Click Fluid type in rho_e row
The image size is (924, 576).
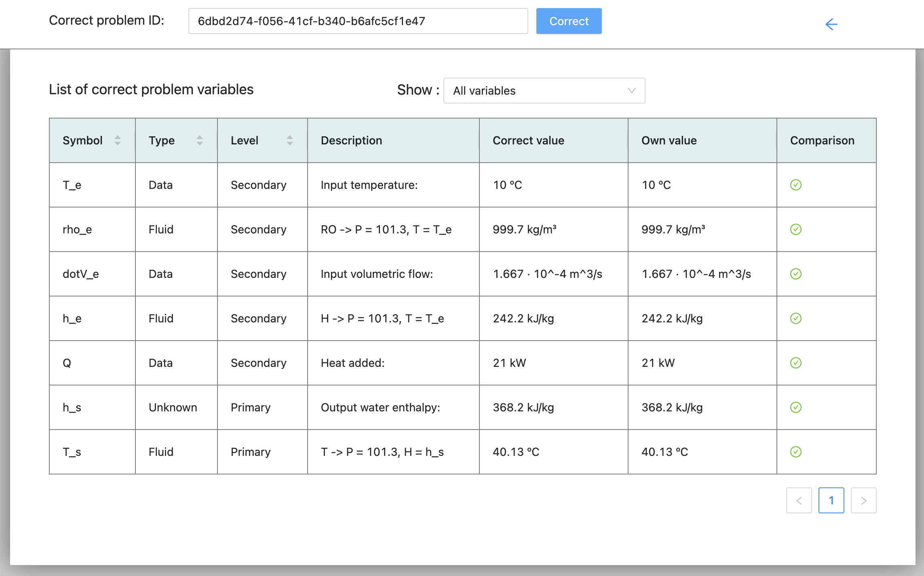[161, 229]
